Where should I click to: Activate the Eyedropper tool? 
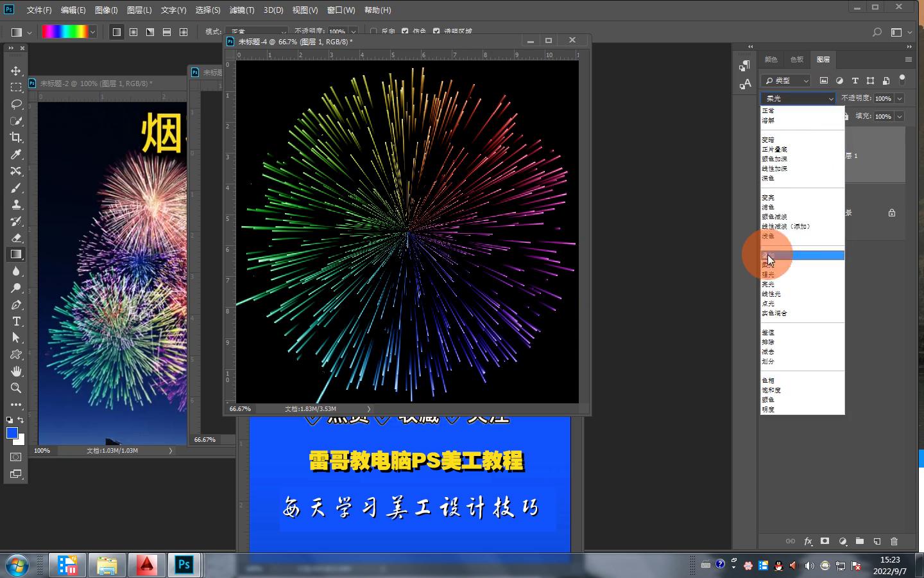[x=16, y=154]
